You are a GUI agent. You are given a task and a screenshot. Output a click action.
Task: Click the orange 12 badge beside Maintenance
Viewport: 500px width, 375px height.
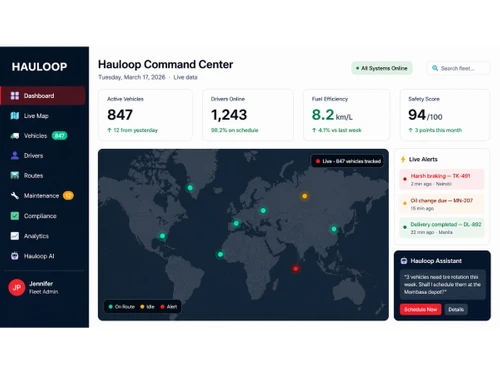click(x=68, y=196)
